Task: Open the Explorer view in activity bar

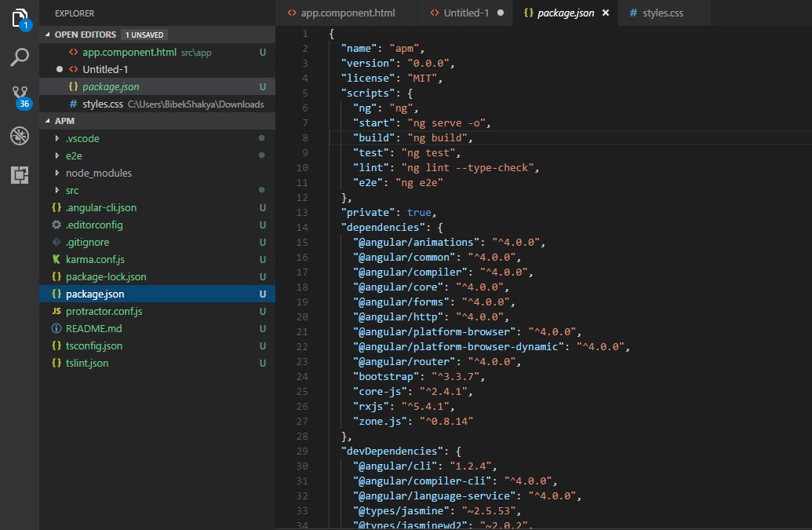Action: click(20, 19)
